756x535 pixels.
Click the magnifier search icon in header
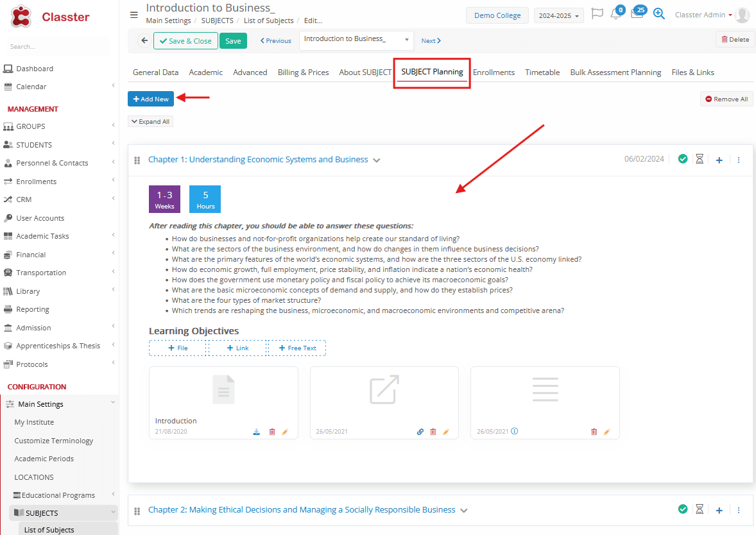pyautogui.click(x=658, y=14)
